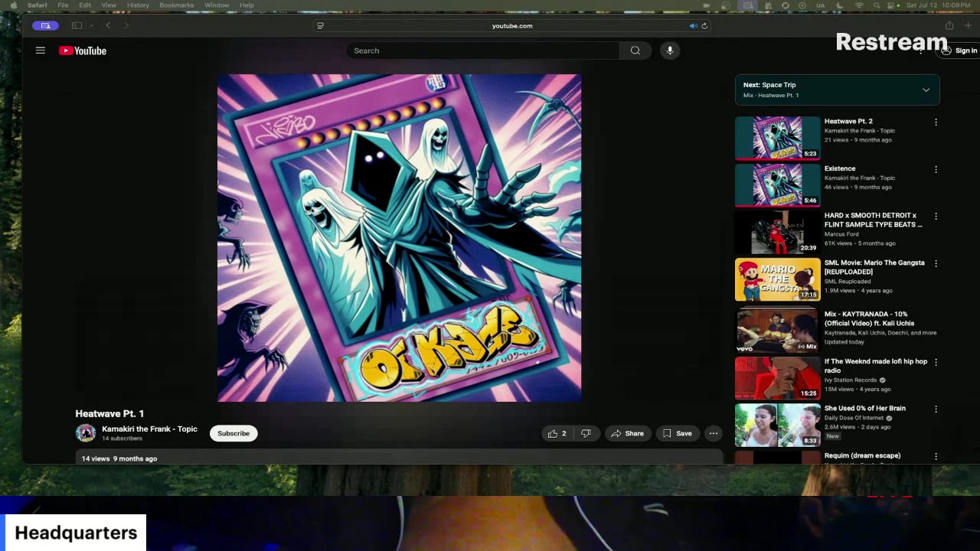Mute tab audio via speaker icon
The height and width of the screenshot is (551, 980).
[693, 25]
